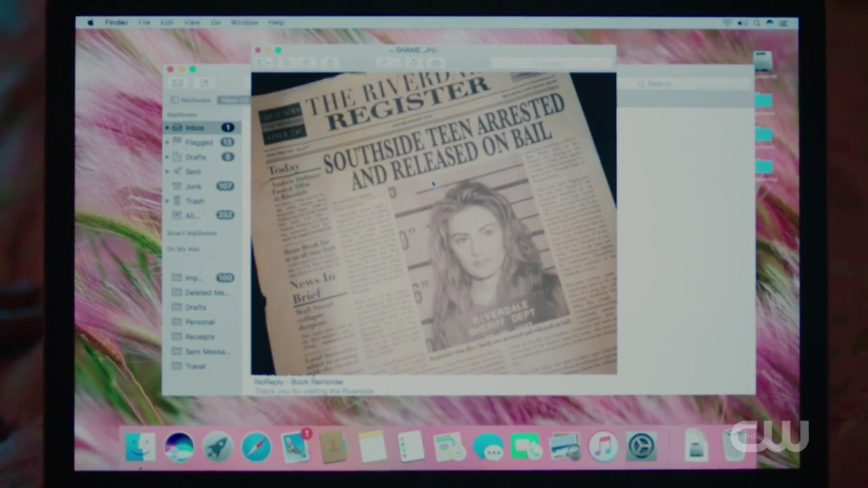
Task: Open Messages speech-bubble icon in Dock
Action: [488, 446]
